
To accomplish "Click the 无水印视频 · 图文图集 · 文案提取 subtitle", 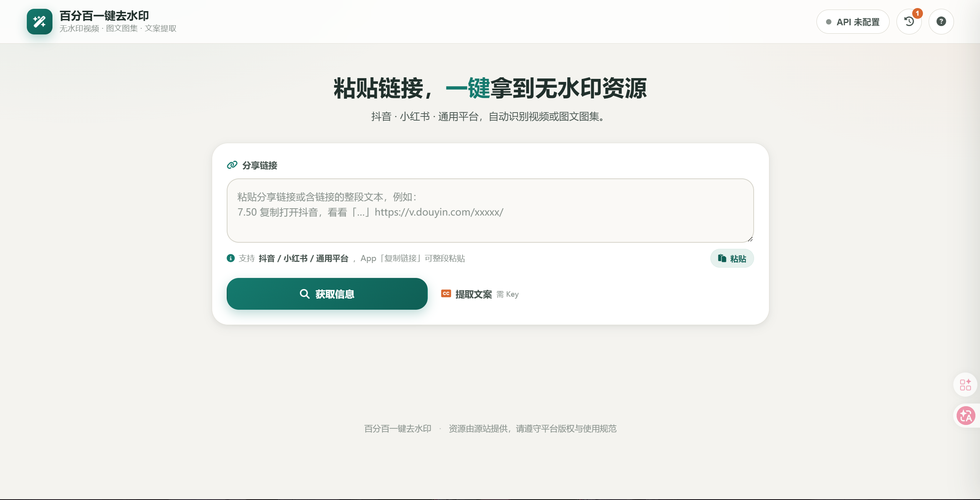I will [x=118, y=29].
